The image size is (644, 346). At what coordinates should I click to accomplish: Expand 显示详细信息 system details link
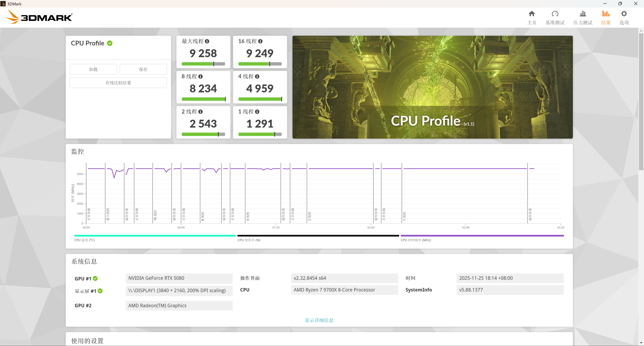[x=319, y=320]
